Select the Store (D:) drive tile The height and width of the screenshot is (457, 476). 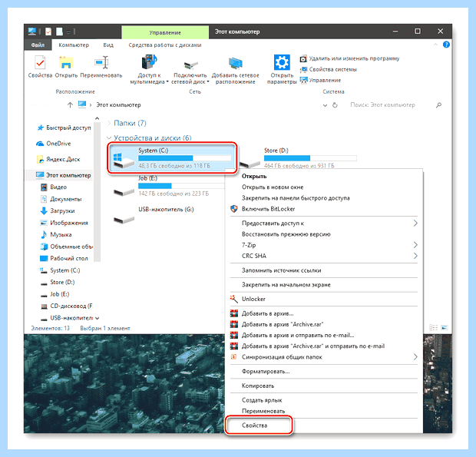(299, 157)
